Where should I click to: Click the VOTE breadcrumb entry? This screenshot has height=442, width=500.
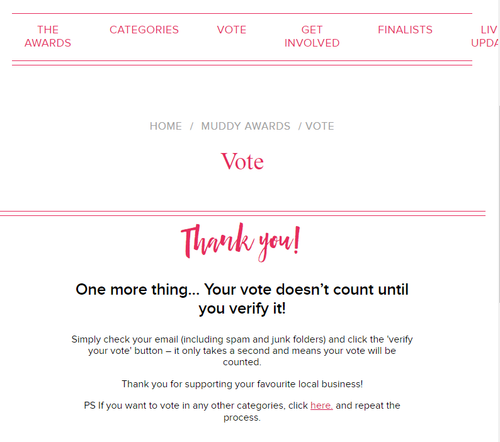click(x=320, y=126)
